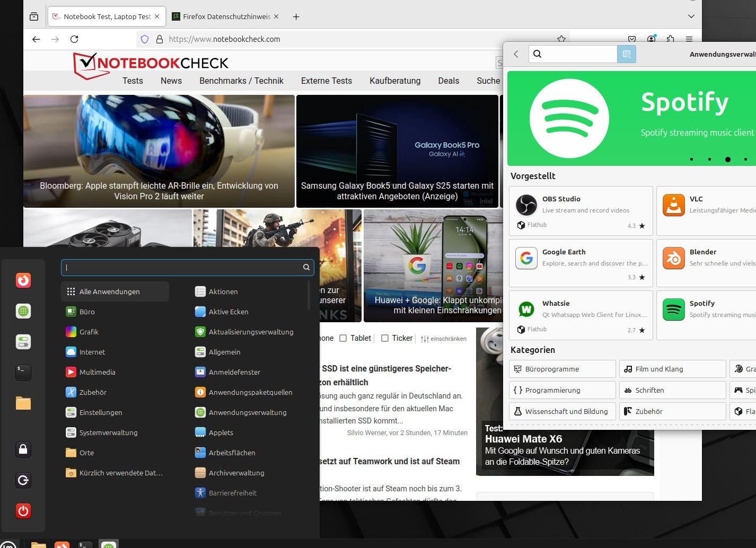Open Files folder icon in the favorites sidebar
This screenshot has width=756, height=548.
(23, 403)
